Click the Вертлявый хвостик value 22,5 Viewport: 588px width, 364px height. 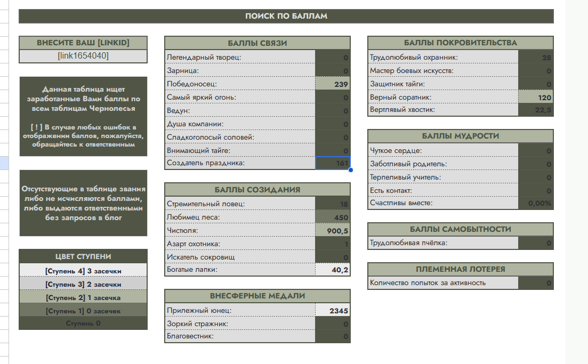point(536,110)
